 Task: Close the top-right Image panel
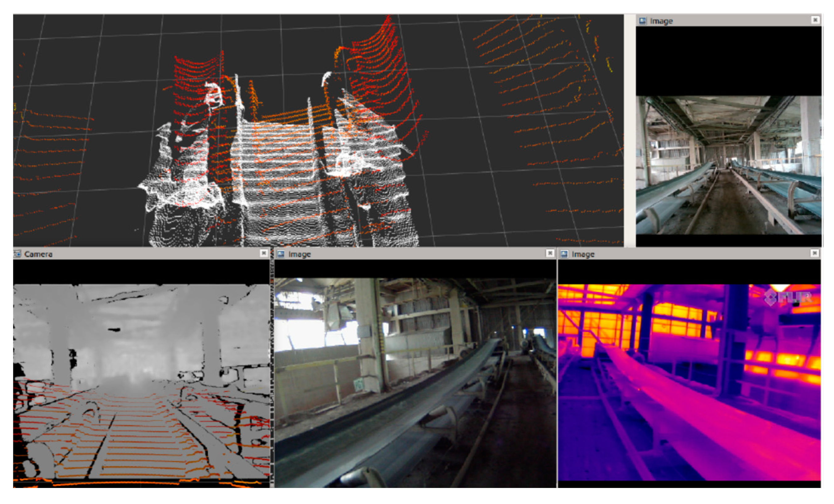pos(815,20)
